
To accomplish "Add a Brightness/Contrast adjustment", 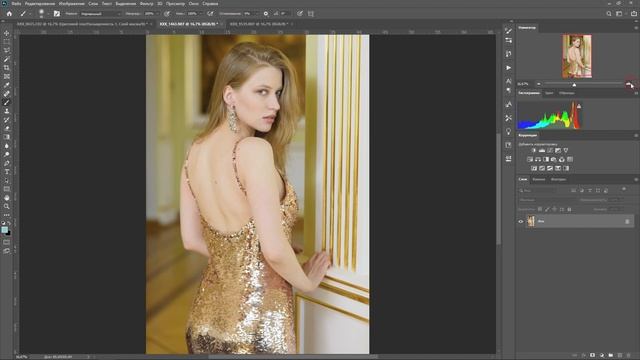I will [533, 151].
